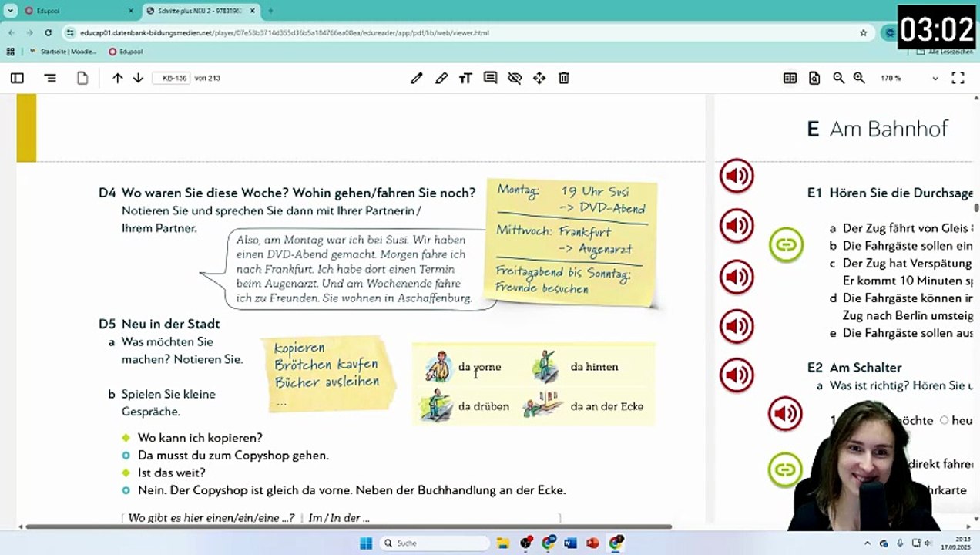Click the trash delete annotations icon

tap(564, 78)
